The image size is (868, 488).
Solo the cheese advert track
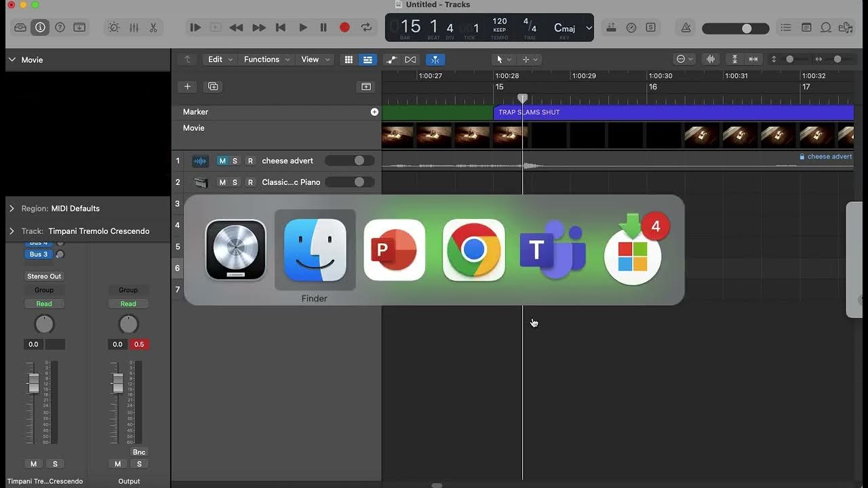point(235,161)
